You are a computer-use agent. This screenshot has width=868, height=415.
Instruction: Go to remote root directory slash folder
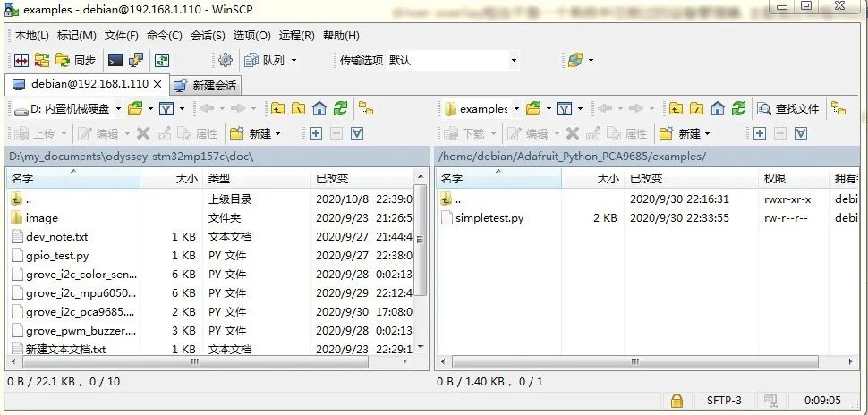[696, 109]
